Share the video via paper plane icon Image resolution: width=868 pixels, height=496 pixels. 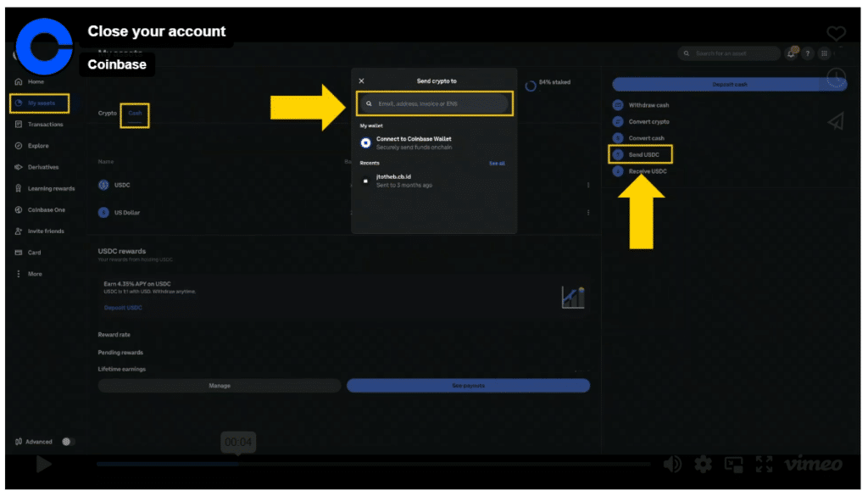coord(836,121)
